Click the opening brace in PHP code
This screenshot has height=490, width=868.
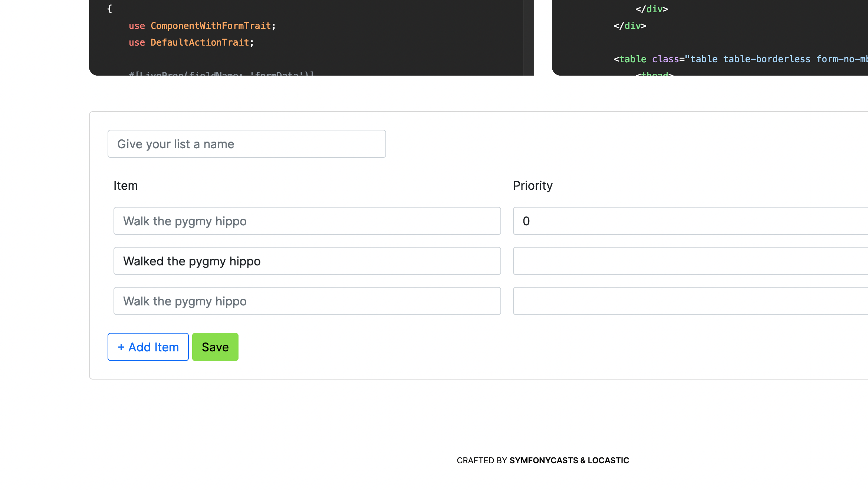coord(109,9)
